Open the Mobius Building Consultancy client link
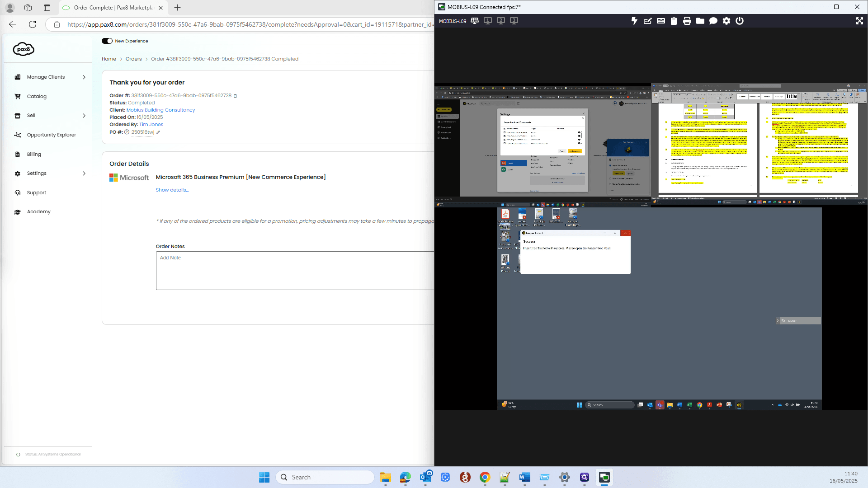This screenshot has width=868, height=488. (161, 110)
